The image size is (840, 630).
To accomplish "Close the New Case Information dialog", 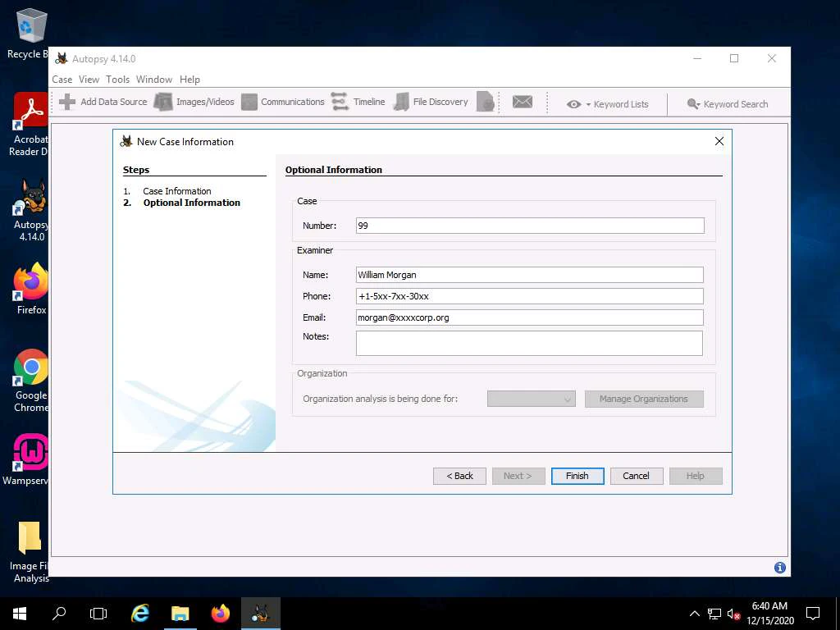I will coord(719,141).
